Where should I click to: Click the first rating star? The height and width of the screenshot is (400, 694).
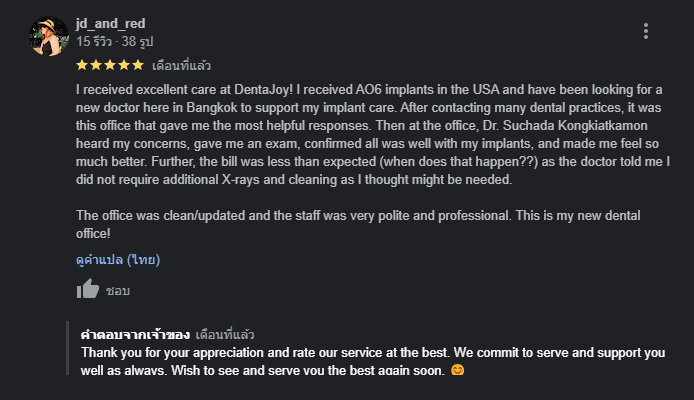pos(82,65)
